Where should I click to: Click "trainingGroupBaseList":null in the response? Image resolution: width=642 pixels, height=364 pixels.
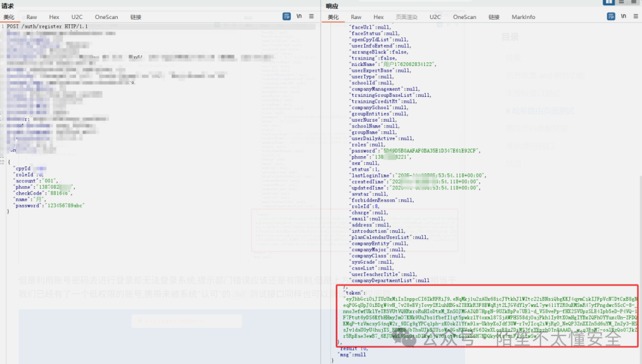tap(390, 95)
